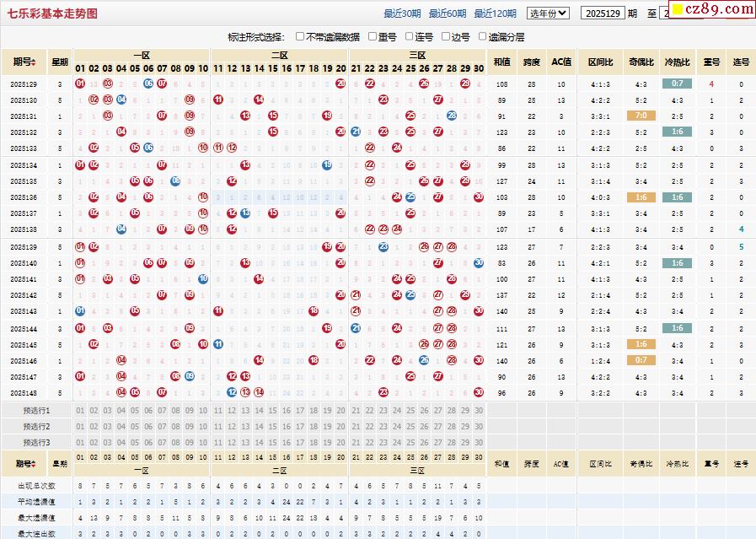Select number 15 in 预选行1
This screenshot has height=539, width=756.
(273, 411)
